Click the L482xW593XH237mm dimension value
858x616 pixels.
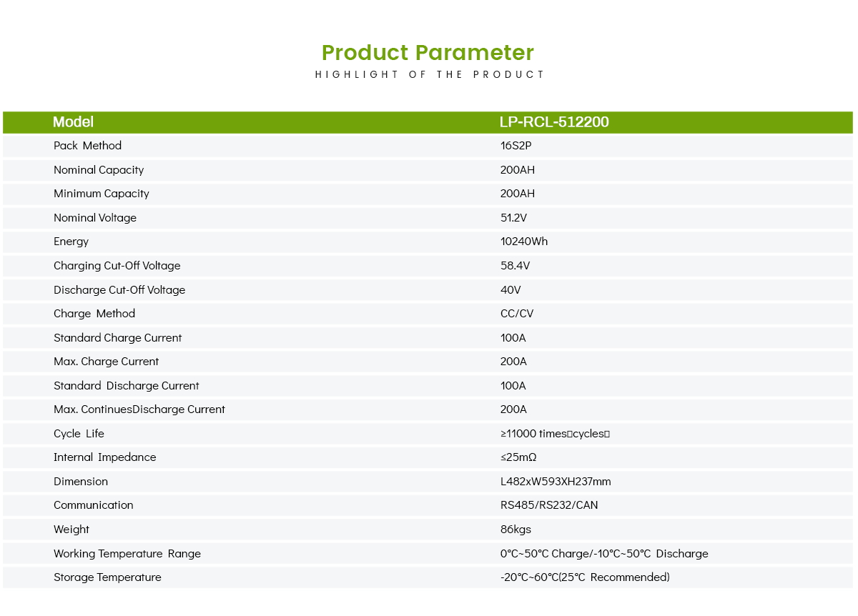(556, 482)
